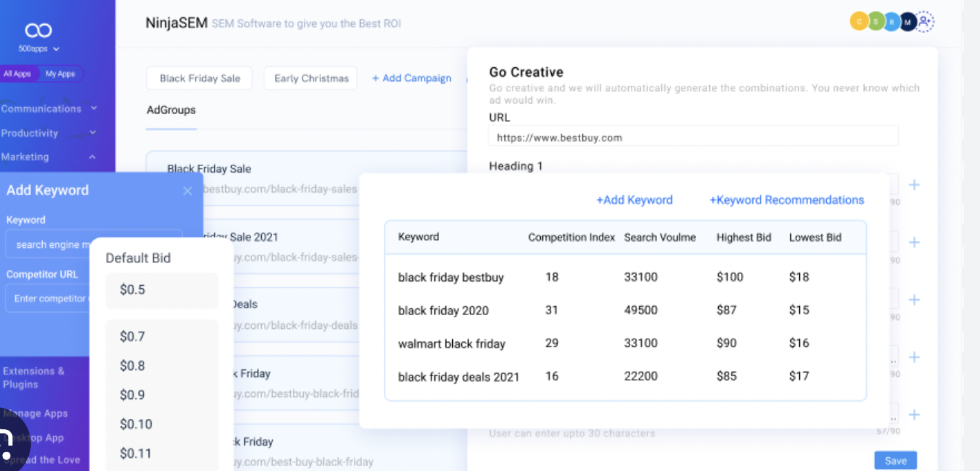Switch to the All Apps toggle
Image resolution: width=980 pixels, height=471 pixels.
[17, 74]
